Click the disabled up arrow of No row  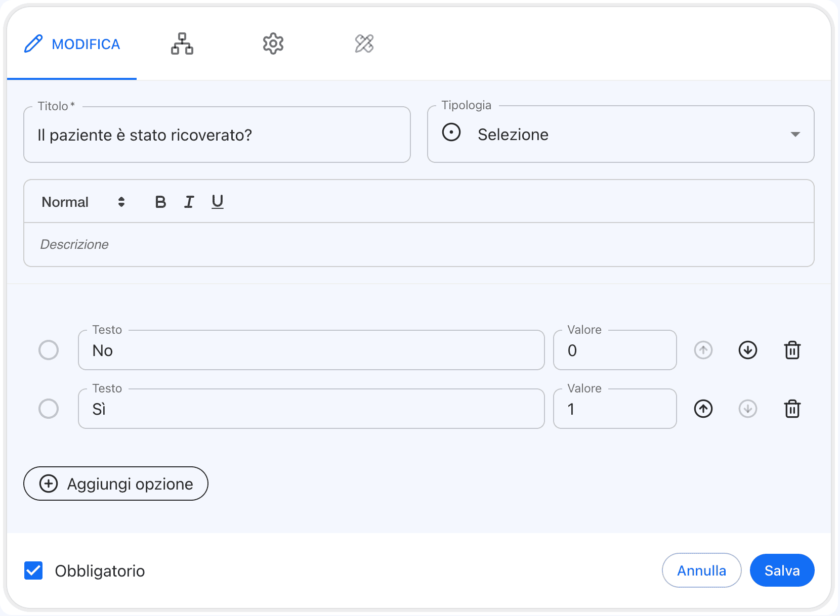coord(703,350)
